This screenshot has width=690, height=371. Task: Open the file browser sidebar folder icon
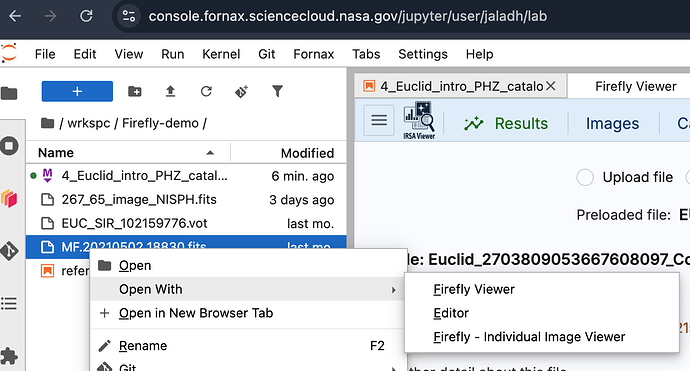click(9, 93)
